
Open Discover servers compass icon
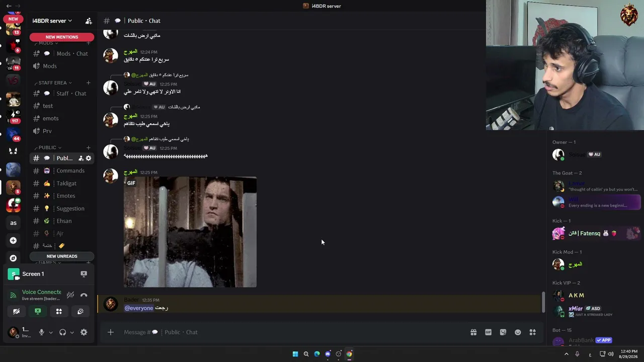click(x=13, y=258)
